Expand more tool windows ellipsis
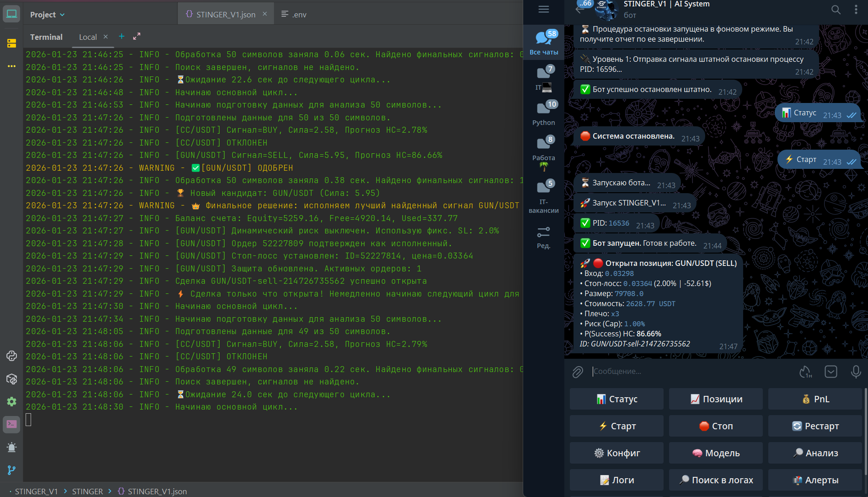This screenshot has width=868, height=497. (11, 66)
